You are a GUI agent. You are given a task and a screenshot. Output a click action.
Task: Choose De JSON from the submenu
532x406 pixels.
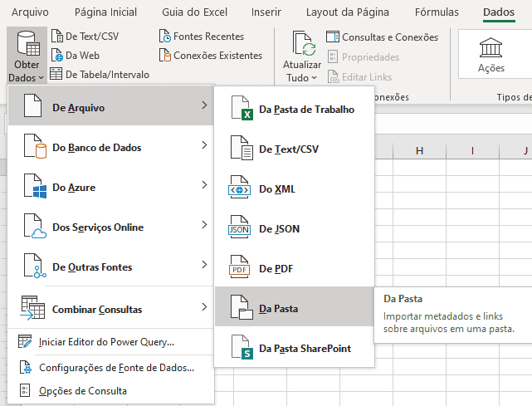click(x=295, y=229)
